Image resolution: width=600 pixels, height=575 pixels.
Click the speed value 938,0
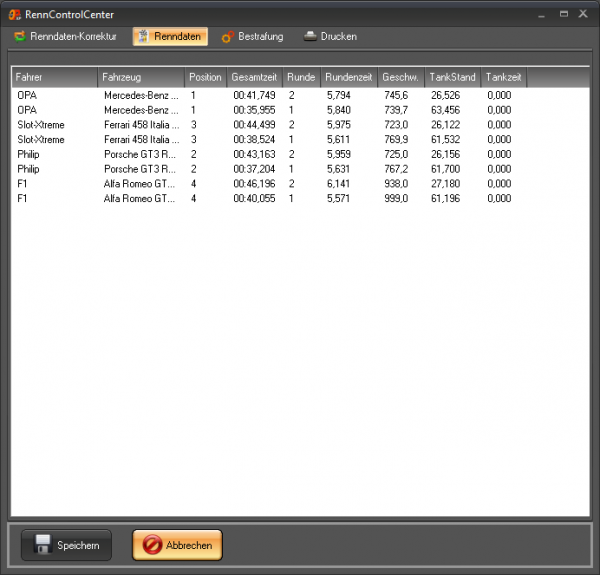396,184
